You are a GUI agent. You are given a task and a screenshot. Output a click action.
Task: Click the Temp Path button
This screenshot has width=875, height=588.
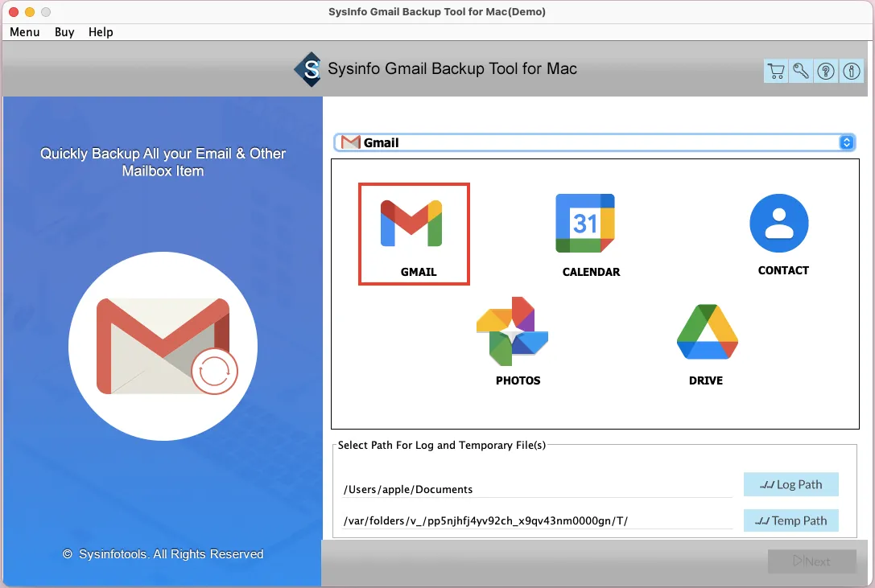tap(790, 520)
